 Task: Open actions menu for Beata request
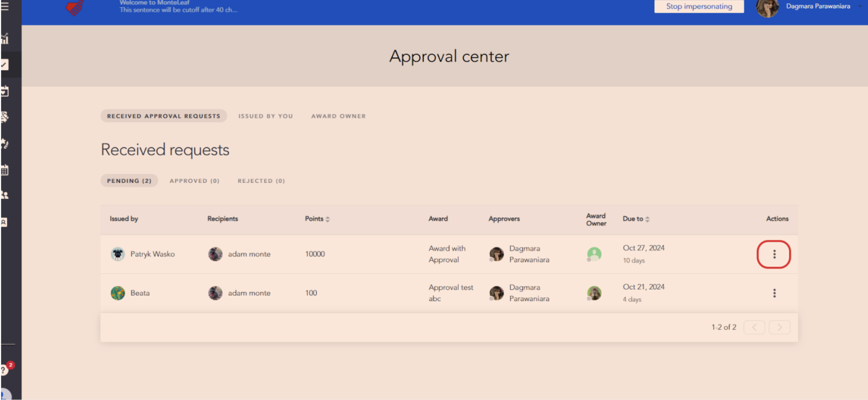click(774, 293)
